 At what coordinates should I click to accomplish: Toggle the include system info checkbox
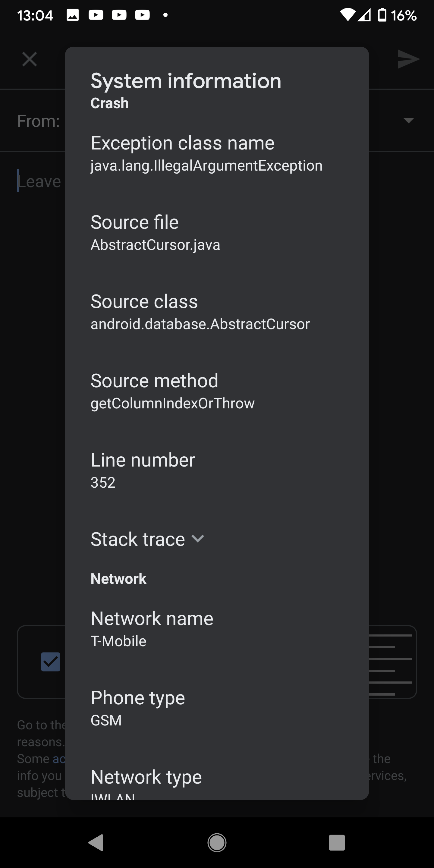[x=51, y=662]
